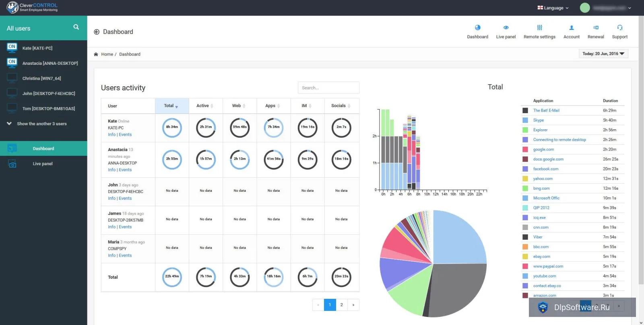Go to page 2 of users

pyautogui.click(x=341, y=305)
